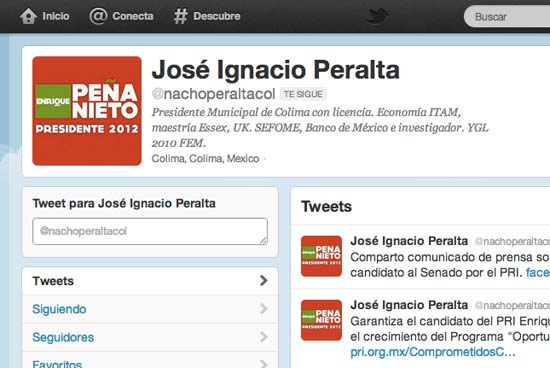Click the Tweet para José Ignacio Peralta heading
Image resolution: width=550 pixels, height=368 pixels.
pos(124,203)
